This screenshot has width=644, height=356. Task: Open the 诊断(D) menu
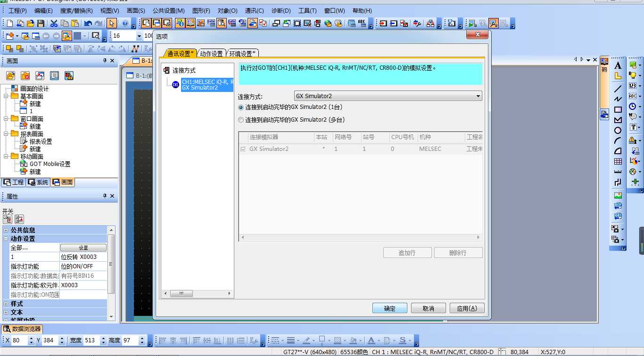[x=281, y=10]
